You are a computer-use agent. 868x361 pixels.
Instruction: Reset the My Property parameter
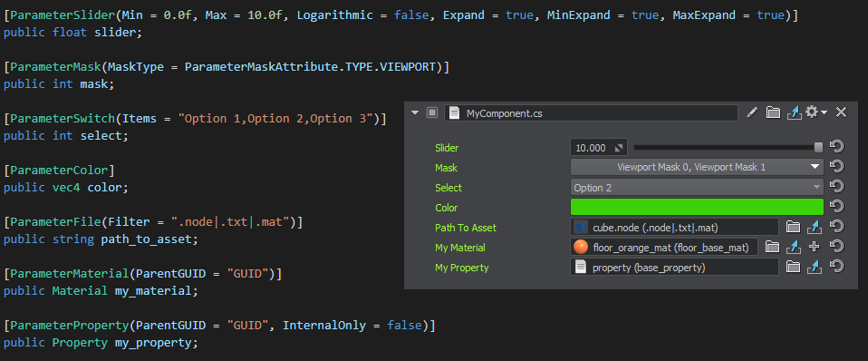click(836, 267)
